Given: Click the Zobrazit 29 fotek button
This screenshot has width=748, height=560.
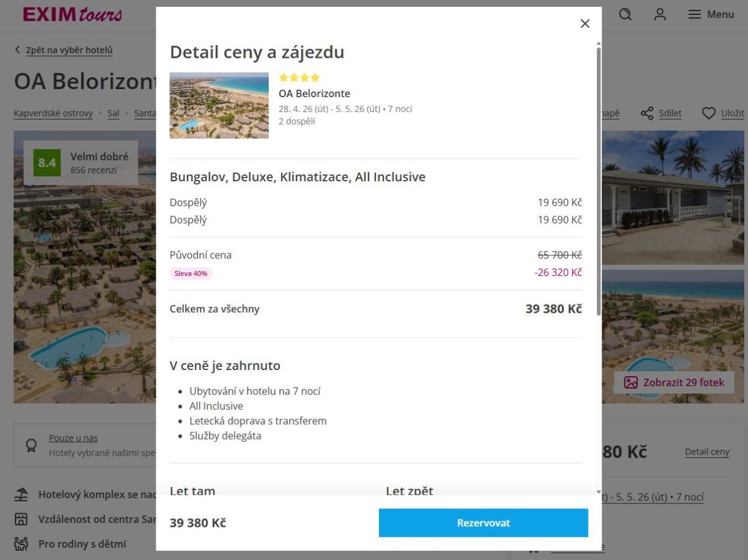Looking at the screenshot, I should [674, 382].
